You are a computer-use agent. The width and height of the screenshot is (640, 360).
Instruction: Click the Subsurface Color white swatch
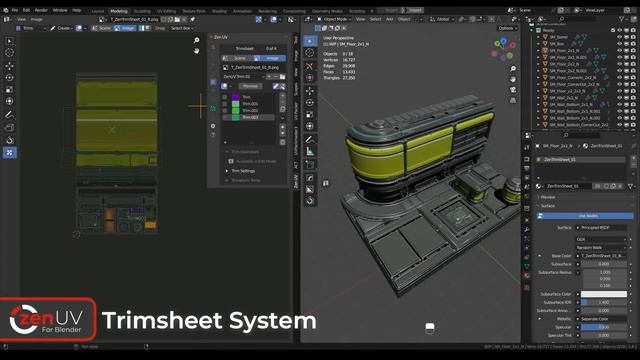pyautogui.click(x=604, y=294)
